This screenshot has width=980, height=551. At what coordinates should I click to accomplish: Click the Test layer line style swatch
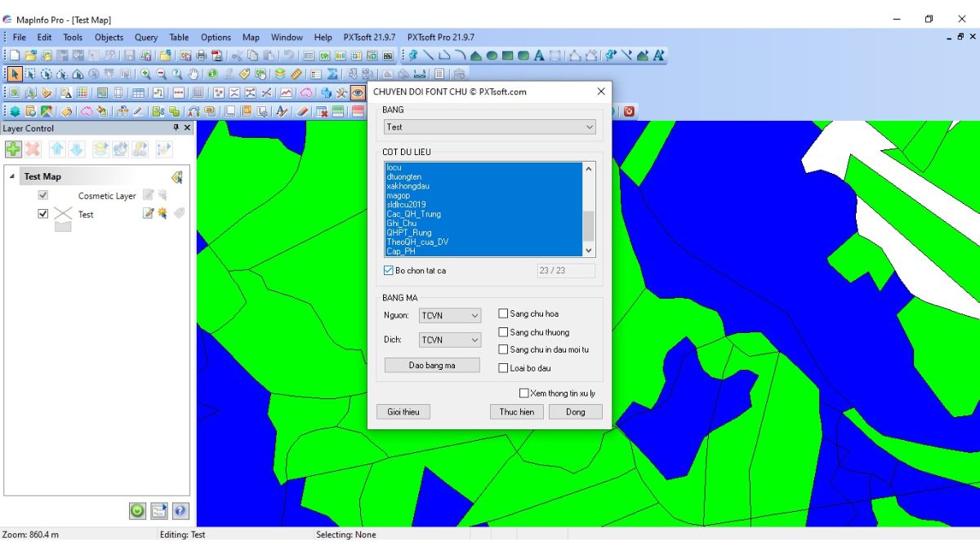click(63, 214)
